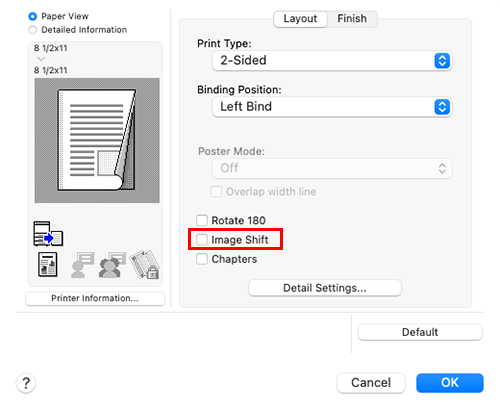Screen dimensions: 500x409
Task: Expand the Binding Position Left Bind dropdown
Action: tap(332, 107)
